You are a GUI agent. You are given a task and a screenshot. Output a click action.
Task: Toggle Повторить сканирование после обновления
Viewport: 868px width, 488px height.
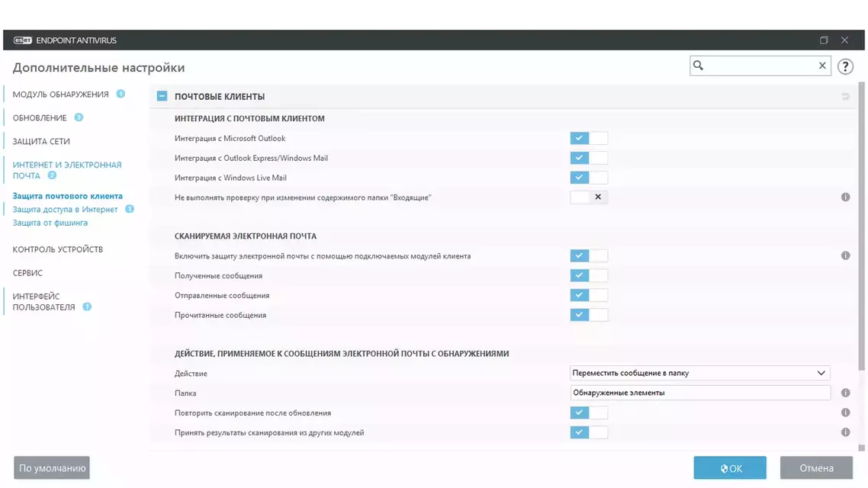point(589,413)
